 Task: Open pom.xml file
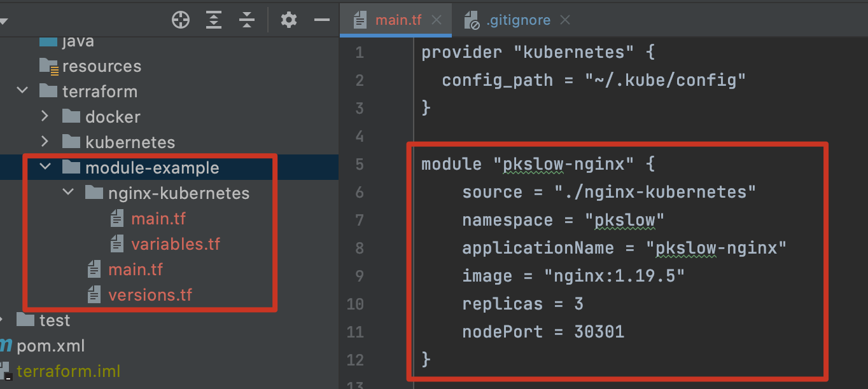pyautogui.click(x=51, y=346)
